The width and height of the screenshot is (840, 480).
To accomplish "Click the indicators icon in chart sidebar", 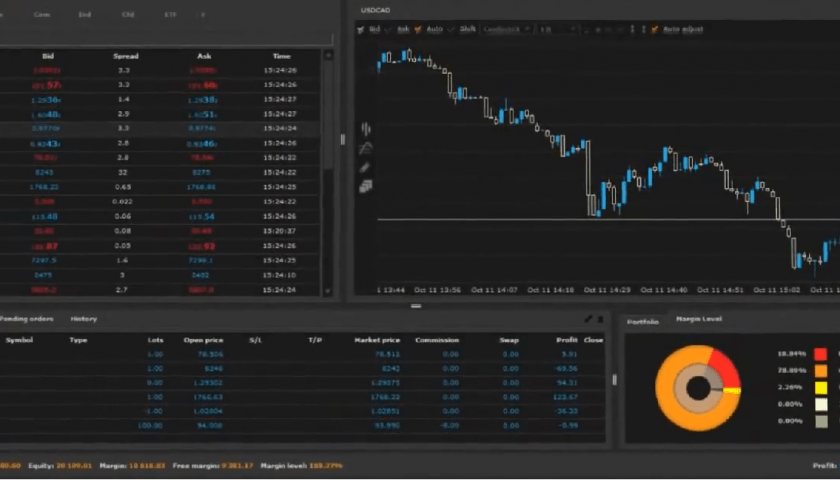I will (x=366, y=148).
